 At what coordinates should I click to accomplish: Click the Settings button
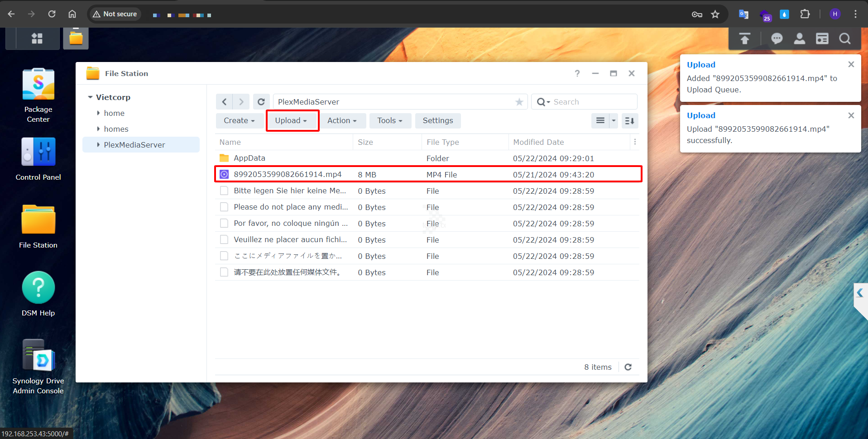coord(437,121)
